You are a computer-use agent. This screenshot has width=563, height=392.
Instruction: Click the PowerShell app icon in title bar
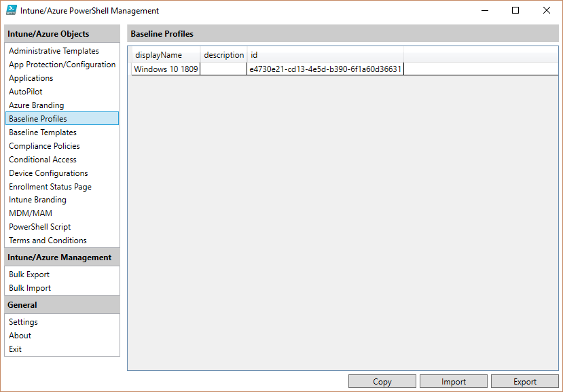(x=12, y=11)
